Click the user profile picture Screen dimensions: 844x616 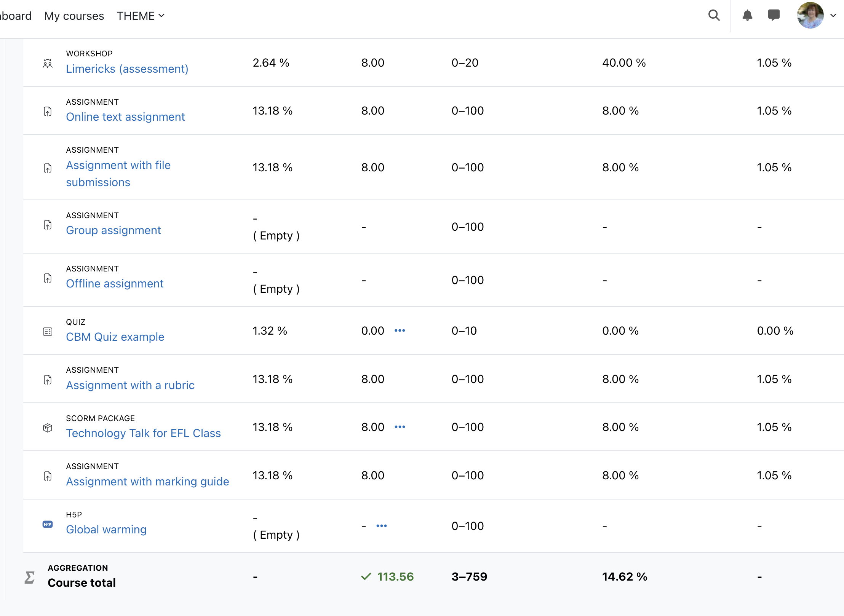[810, 15]
